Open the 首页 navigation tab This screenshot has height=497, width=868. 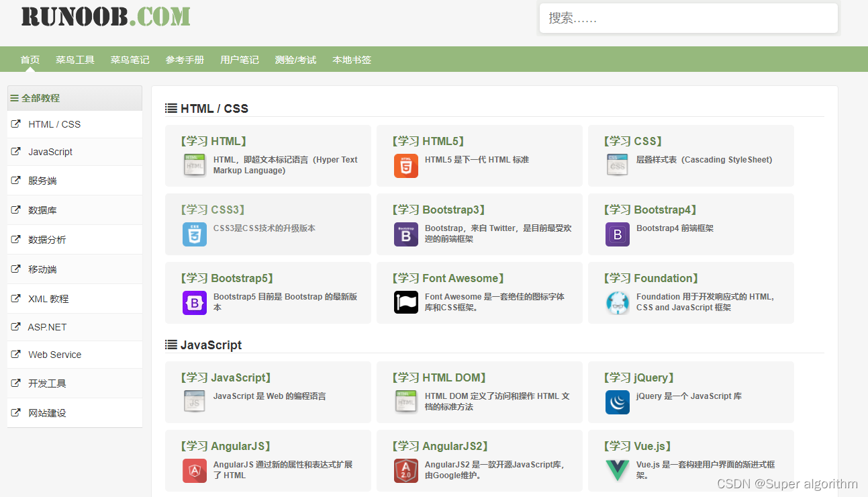(x=30, y=60)
